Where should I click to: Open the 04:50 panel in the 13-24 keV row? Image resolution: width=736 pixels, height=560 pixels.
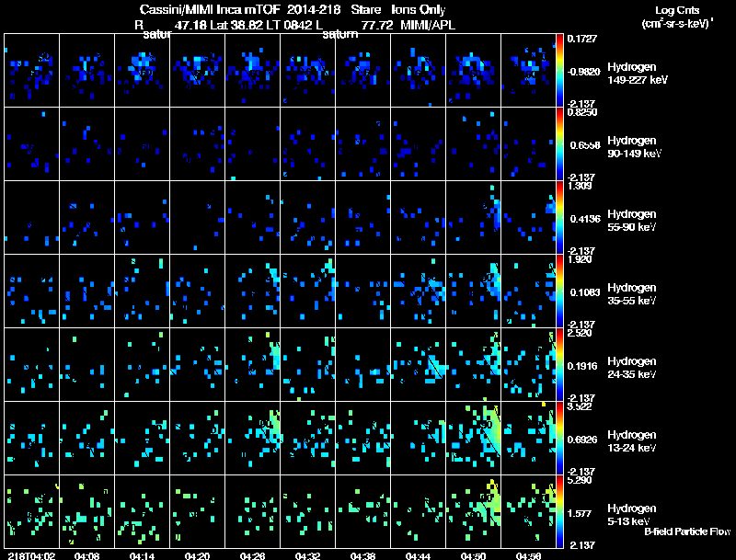(x=473, y=438)
